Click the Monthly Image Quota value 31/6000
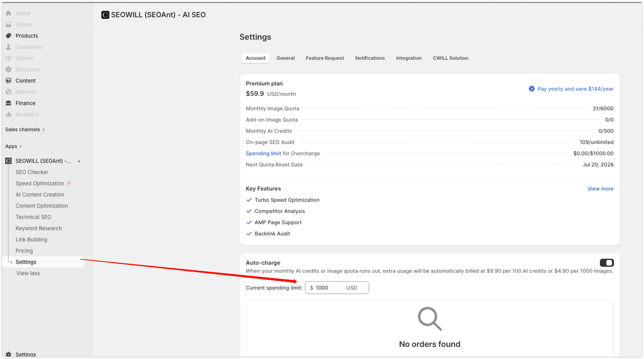 click(603, 108)
